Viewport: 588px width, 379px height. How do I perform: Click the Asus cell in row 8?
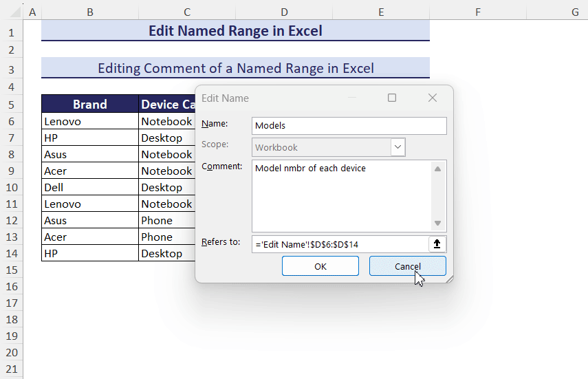coord(90,154)
